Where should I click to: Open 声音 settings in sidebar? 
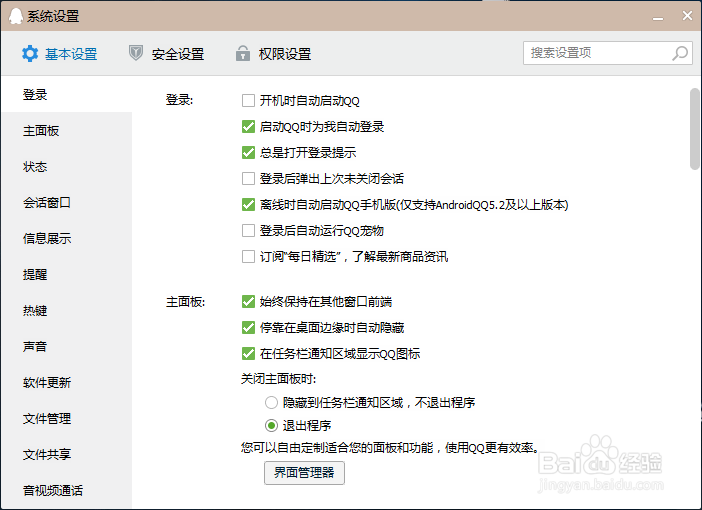coord(67,346)
